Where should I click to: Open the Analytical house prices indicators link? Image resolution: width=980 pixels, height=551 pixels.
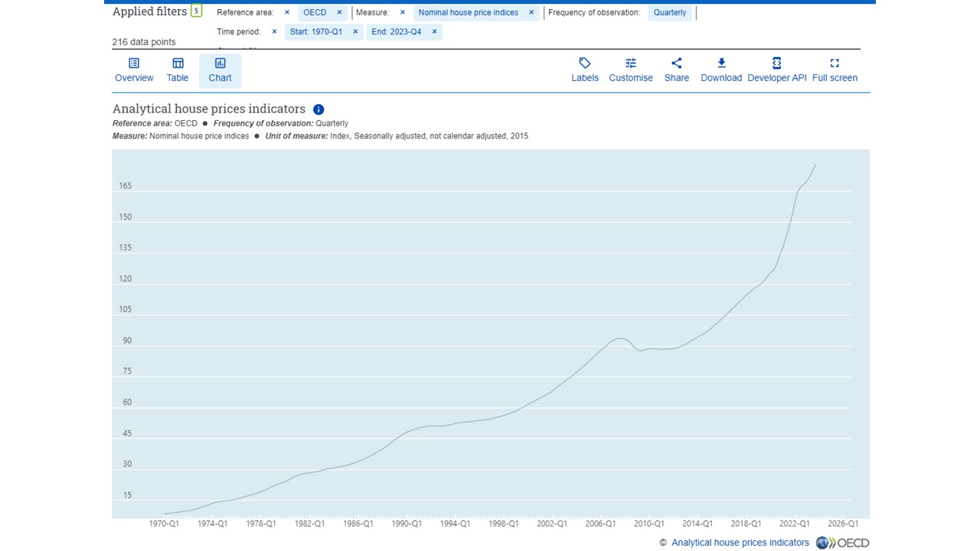pos(740,543)
